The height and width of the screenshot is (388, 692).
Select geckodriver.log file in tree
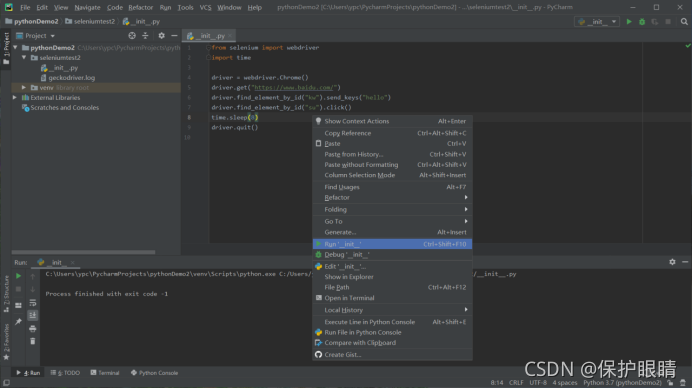coord(71,78)
